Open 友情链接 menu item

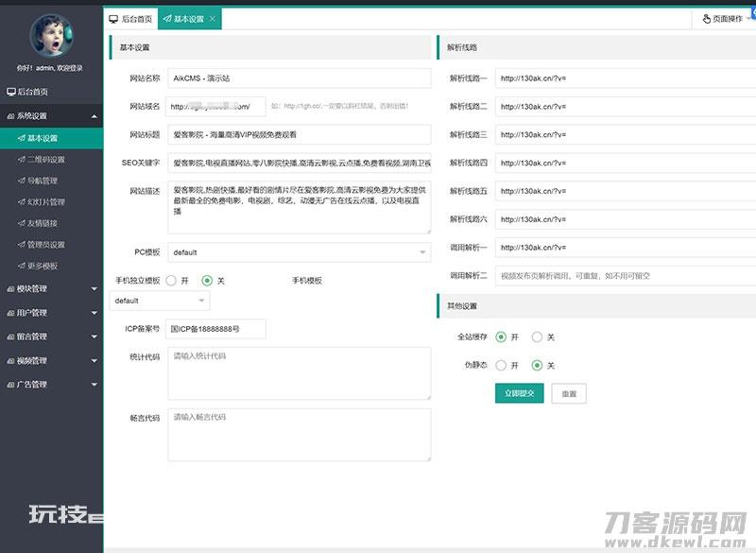pos(52,223)
